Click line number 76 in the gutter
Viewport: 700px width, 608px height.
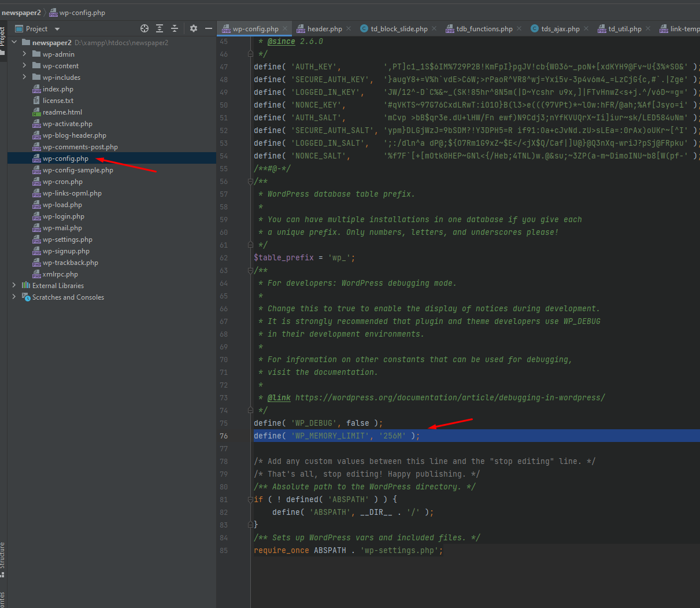click(224, 436)
